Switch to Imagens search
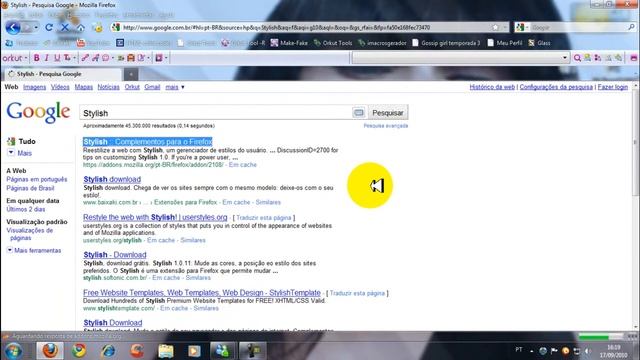Viewport: 640px width, 360px height. pos(34,87)
